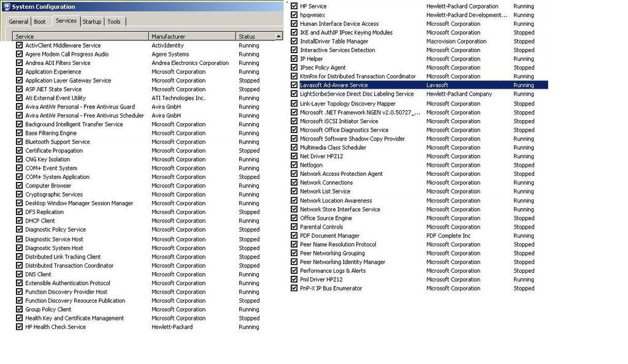Uncheck ActivClient Middleware Service checkbox
The height and width of the screenshot is (364, 628).
pyautogui.click(x=19, y=45)
